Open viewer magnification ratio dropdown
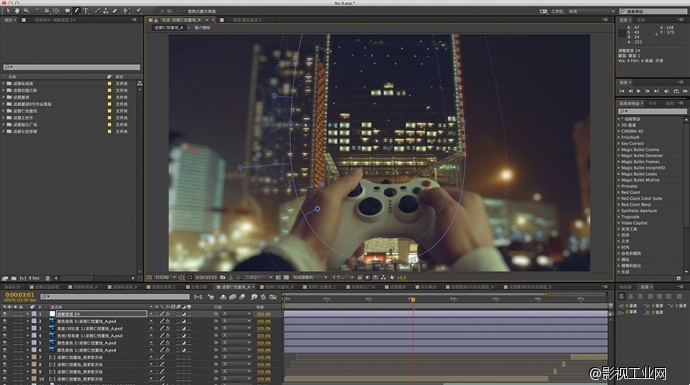This screenshot has height=385, width=690. [165, 278]
